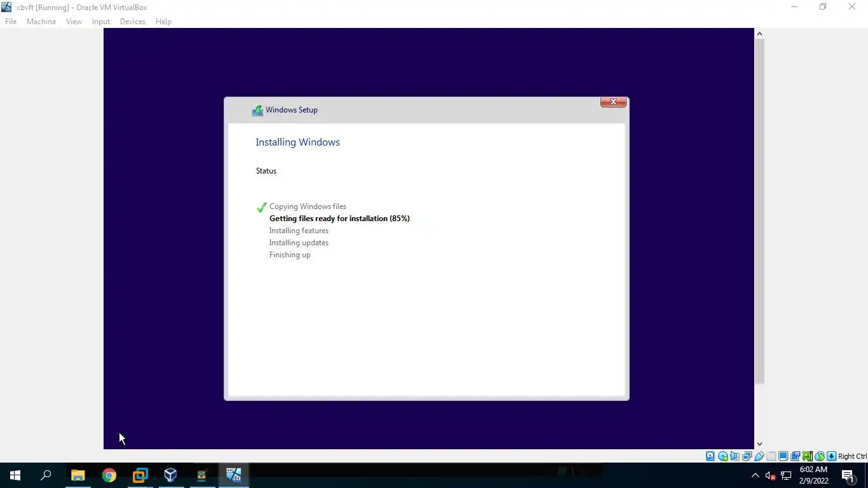The image size is (868, 488).
Task: Open VMware Workstation from the taskbar
Action: coord(140,475)
